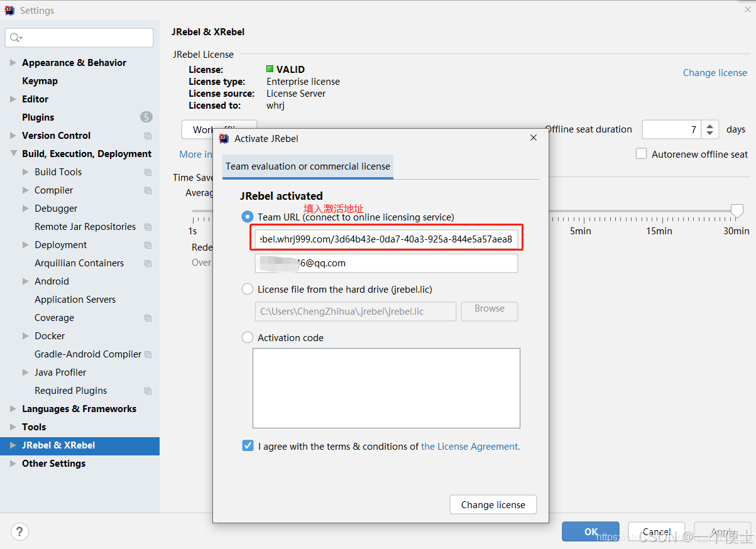Select Coverage in settings tree
The image size is (756, 549).
pyautogui.click(x=54, y=318)
